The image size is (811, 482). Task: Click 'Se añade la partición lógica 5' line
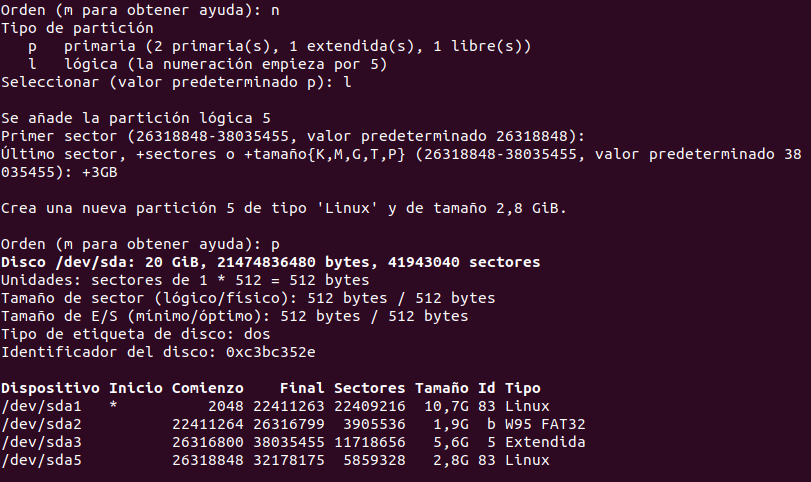[x=136, y=118]
